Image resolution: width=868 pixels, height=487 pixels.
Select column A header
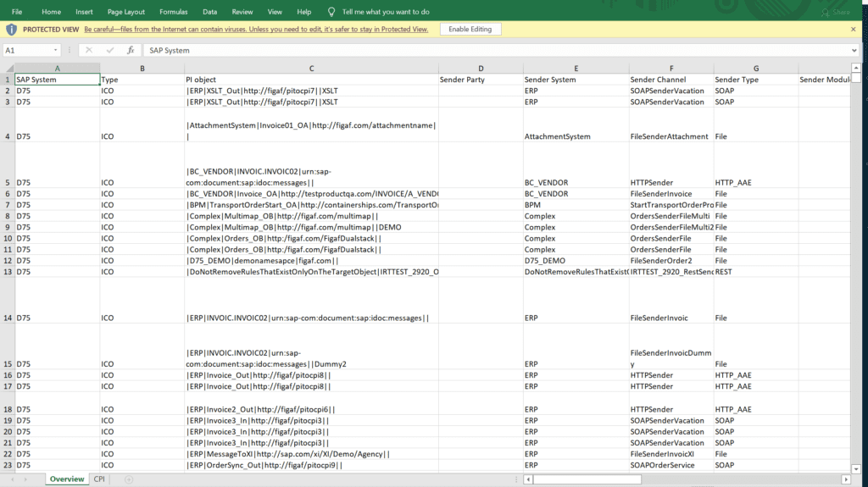coord(57,69)
